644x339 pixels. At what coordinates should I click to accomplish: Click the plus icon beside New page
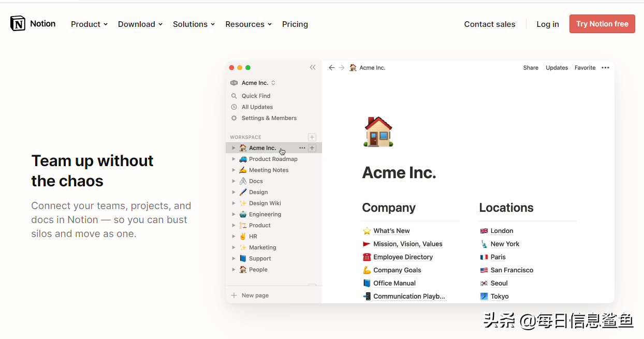pyautogui.click(x=234, y=296)
